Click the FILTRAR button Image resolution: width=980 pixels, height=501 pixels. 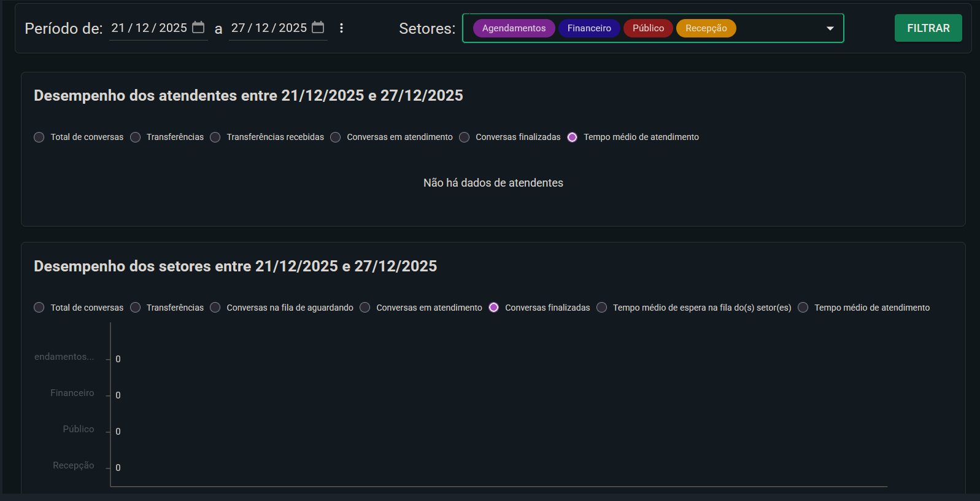[928, 28]
